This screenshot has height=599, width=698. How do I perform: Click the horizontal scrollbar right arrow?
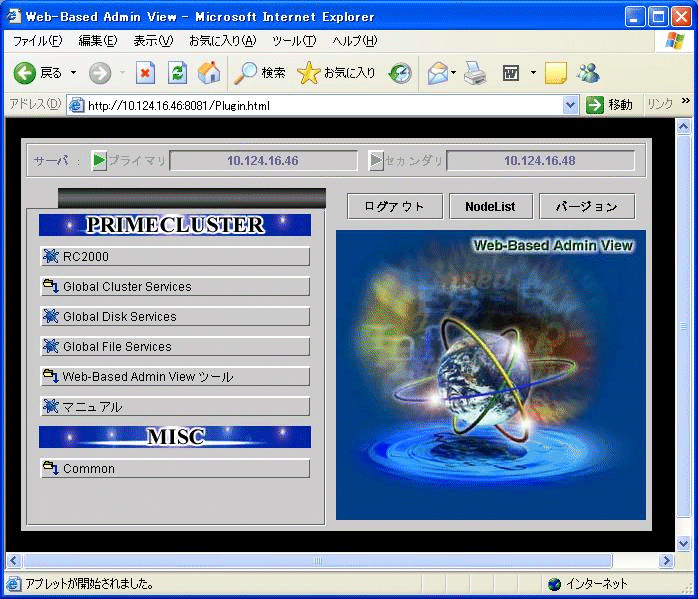coord(666,560)
